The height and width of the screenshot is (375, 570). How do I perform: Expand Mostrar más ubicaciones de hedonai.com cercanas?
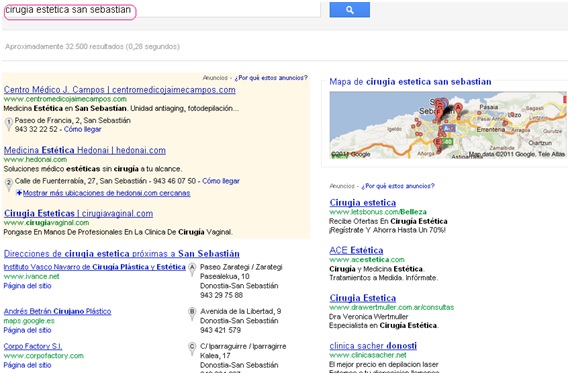click(x=106, y=193)
